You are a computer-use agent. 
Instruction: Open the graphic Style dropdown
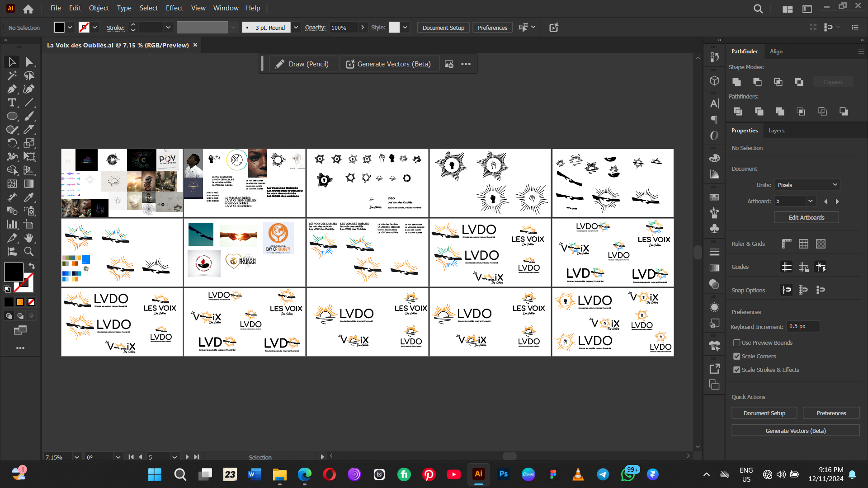pyautogui.click(x=405, y=28)
